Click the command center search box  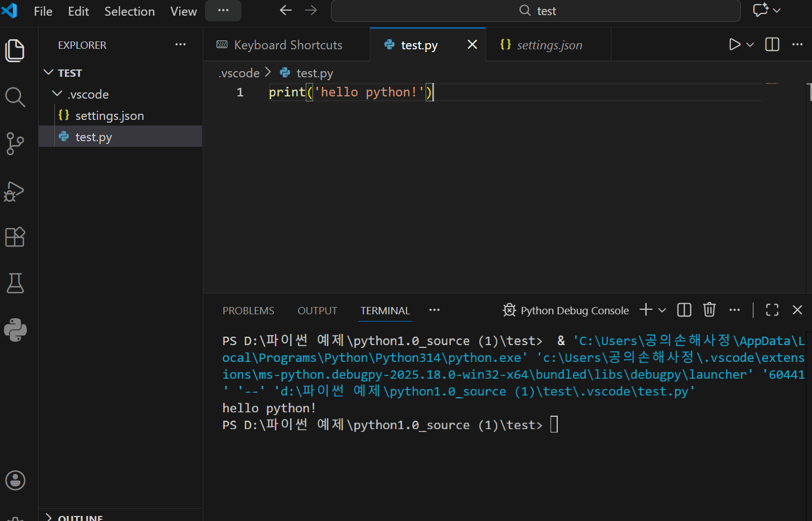coord(536,11)
